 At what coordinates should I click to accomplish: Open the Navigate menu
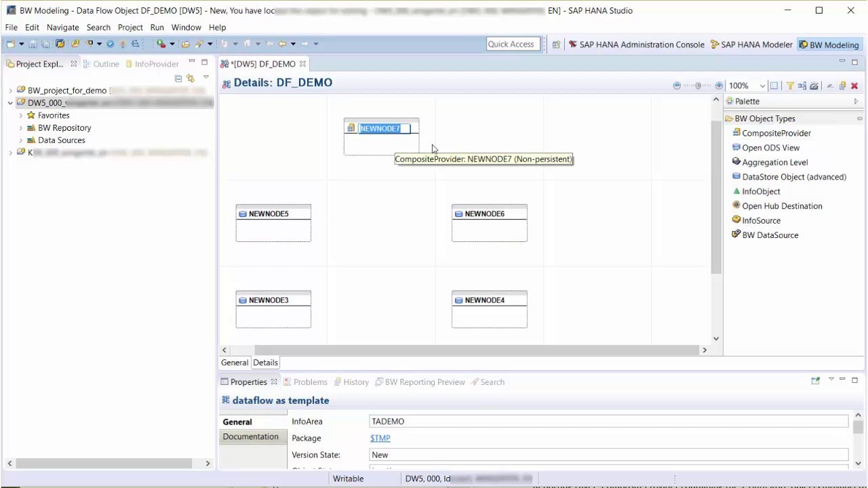pyautogui.click(x=62, y=27)
